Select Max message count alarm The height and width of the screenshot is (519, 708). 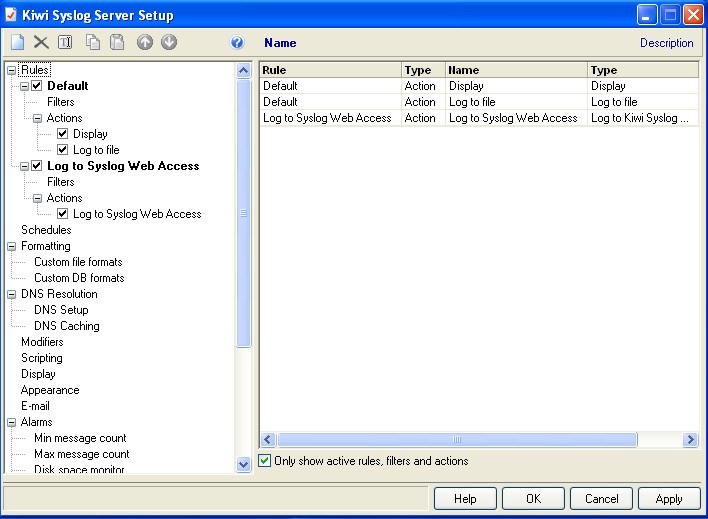tap(81, 454)
